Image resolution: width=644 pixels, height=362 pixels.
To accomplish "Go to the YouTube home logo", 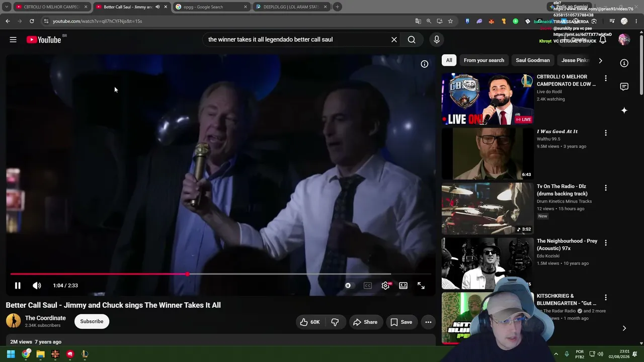I will pos(44,40).
